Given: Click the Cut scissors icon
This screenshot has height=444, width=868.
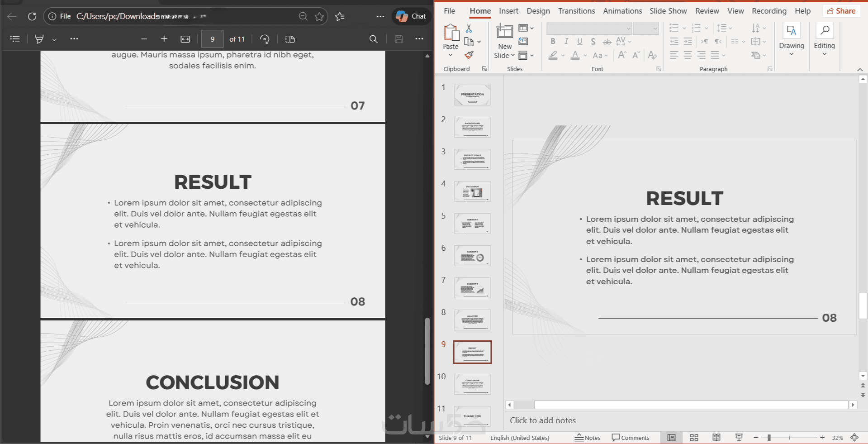Looking at the screenshot, I should coord(469,29).
